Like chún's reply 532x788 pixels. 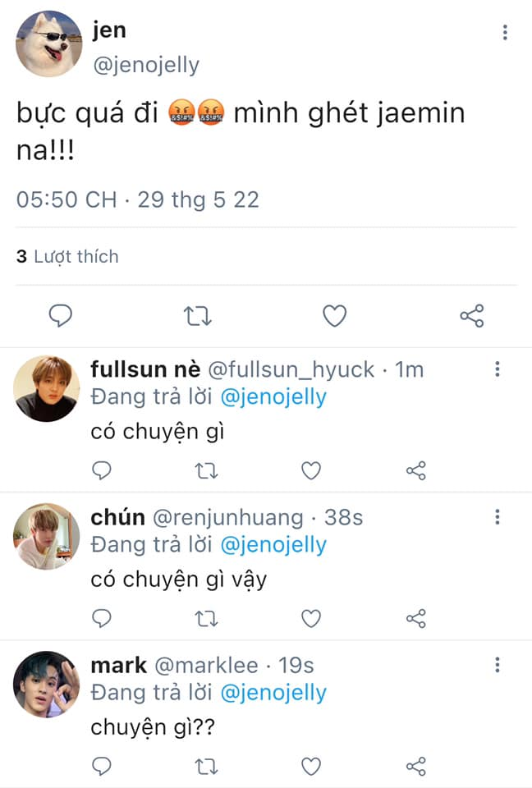[x=310, y=618]
